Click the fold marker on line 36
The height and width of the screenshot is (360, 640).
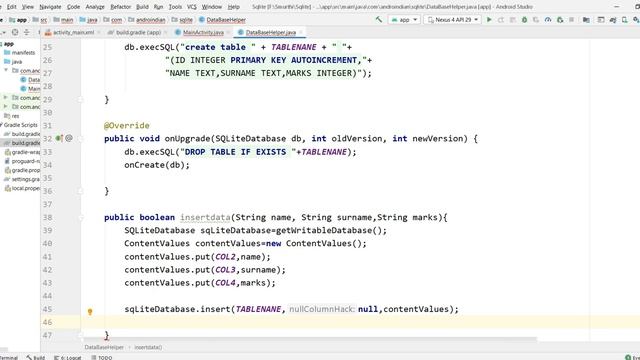click(81, 191)
